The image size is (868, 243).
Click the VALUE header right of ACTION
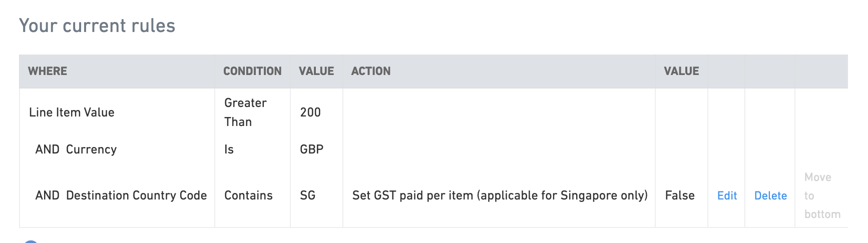pyautogui.click(x=681, y=71)
